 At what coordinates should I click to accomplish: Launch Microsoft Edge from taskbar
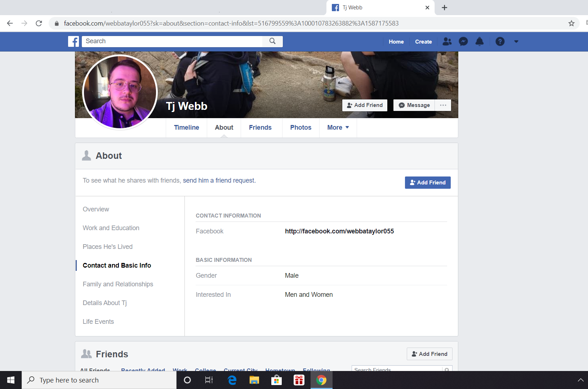[232, 380]
